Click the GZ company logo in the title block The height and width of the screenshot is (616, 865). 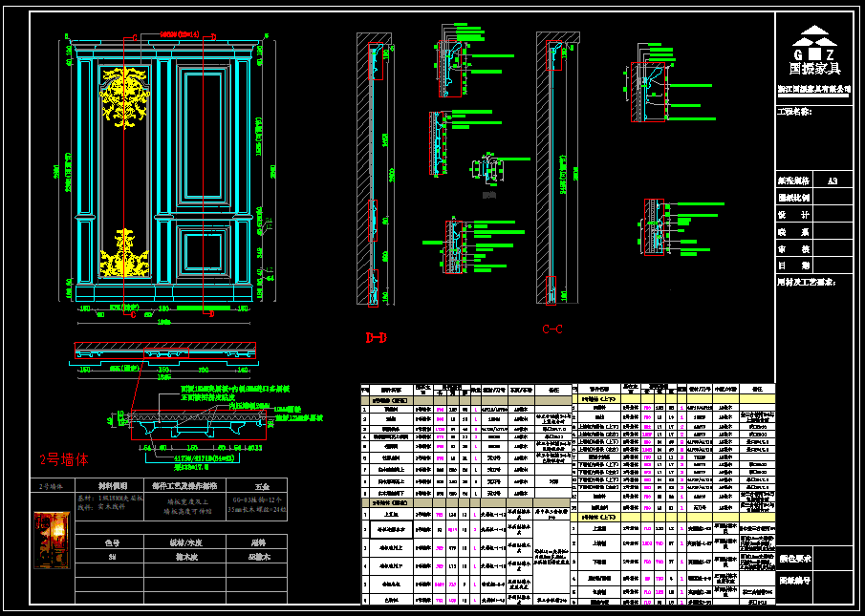click(x=814, y=50)
